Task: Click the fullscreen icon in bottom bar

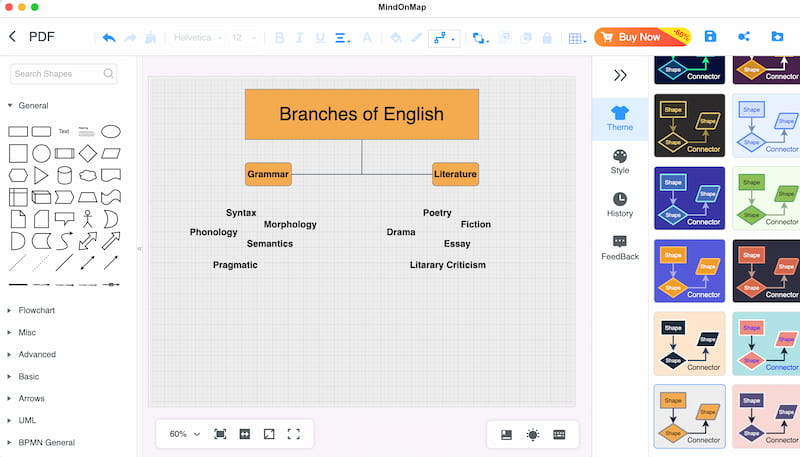Action: pos(293,434)
